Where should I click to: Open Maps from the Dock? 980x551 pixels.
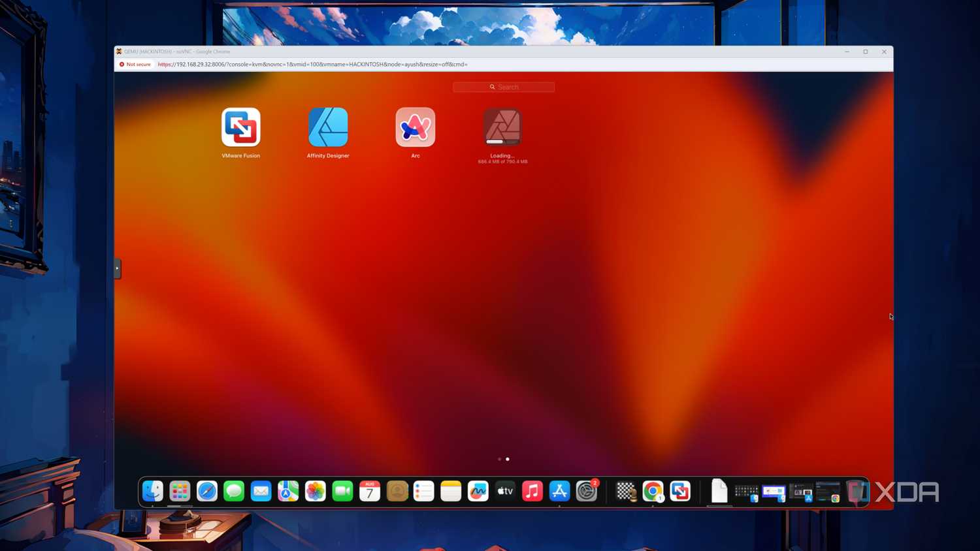(288, 491)
